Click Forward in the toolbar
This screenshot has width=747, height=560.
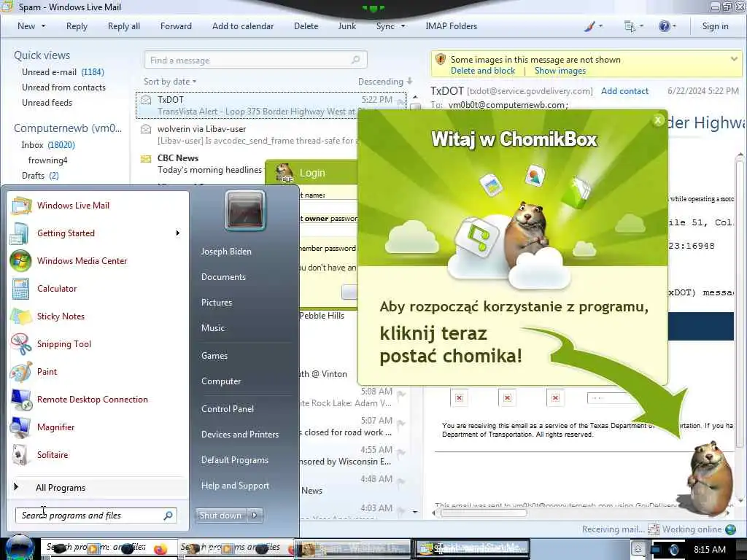pos(176,26)
